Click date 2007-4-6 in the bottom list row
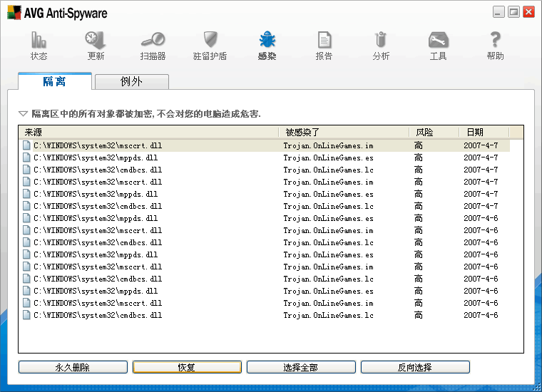Viewport: 542px width, 392px height. point(481,315)
